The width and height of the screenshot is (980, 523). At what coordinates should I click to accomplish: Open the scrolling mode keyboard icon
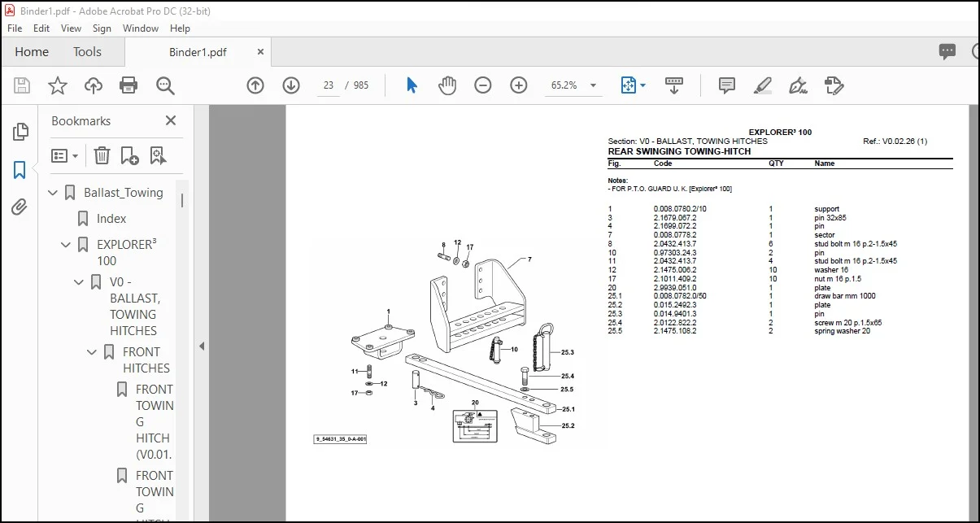click(x=673, y=85)
